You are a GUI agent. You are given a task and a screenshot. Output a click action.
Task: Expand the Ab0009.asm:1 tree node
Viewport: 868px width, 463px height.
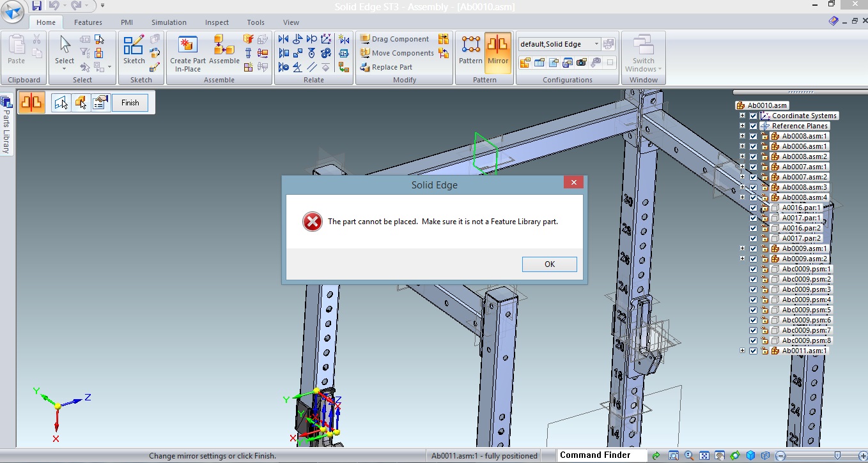[x=742, y=248]
